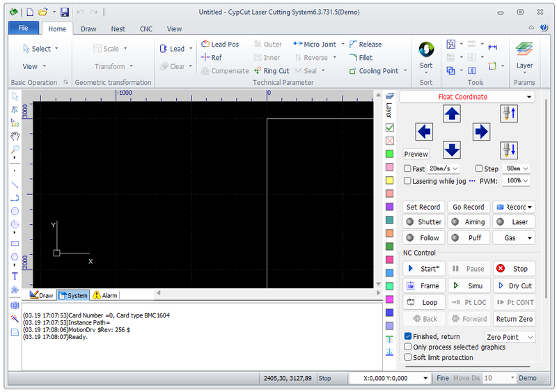Click the Stop button
The width and height of the screenshot is (557, 392).
[514, 269]
